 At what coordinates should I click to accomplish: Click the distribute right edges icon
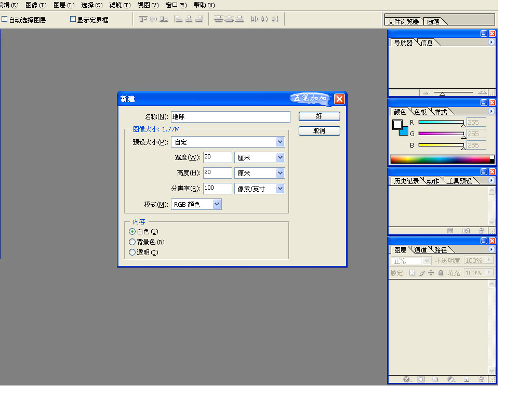[275, 19]
